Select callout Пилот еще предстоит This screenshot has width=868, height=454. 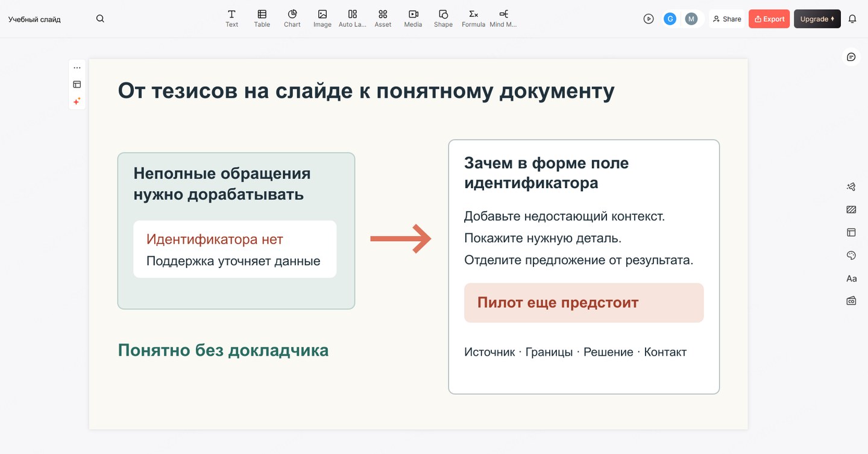(x=583, y=303)
